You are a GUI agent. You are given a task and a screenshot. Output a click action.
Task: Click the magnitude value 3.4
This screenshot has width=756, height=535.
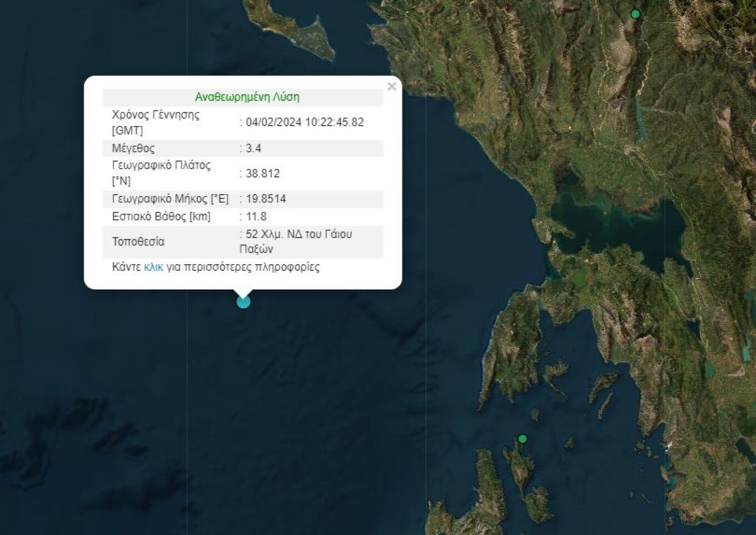[253, 148]
